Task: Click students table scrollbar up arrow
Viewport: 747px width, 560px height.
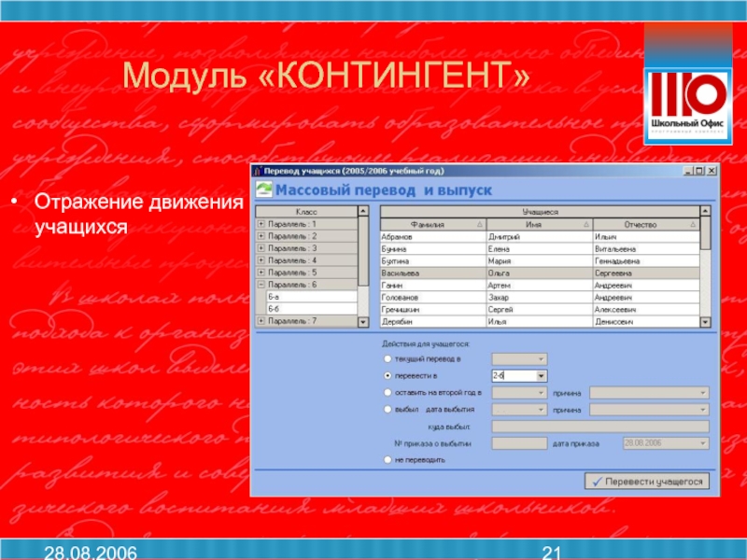Action: tap(705, 211)
